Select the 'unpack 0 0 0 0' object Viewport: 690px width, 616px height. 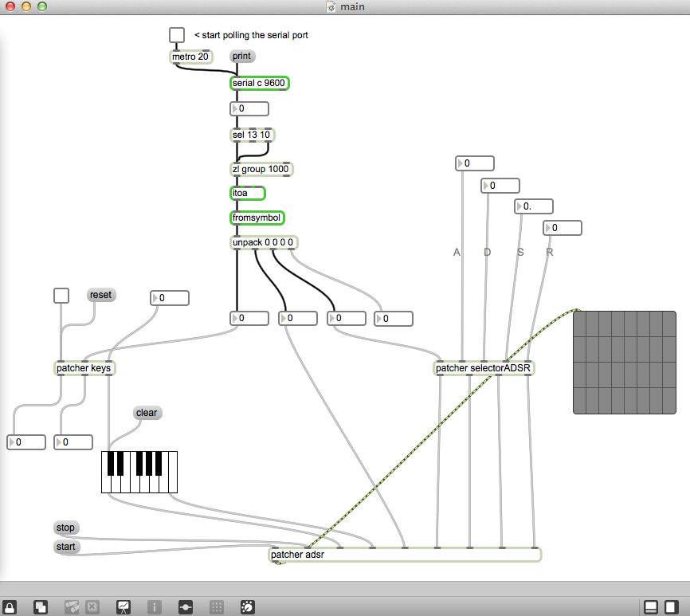click(x=264, y=242)
